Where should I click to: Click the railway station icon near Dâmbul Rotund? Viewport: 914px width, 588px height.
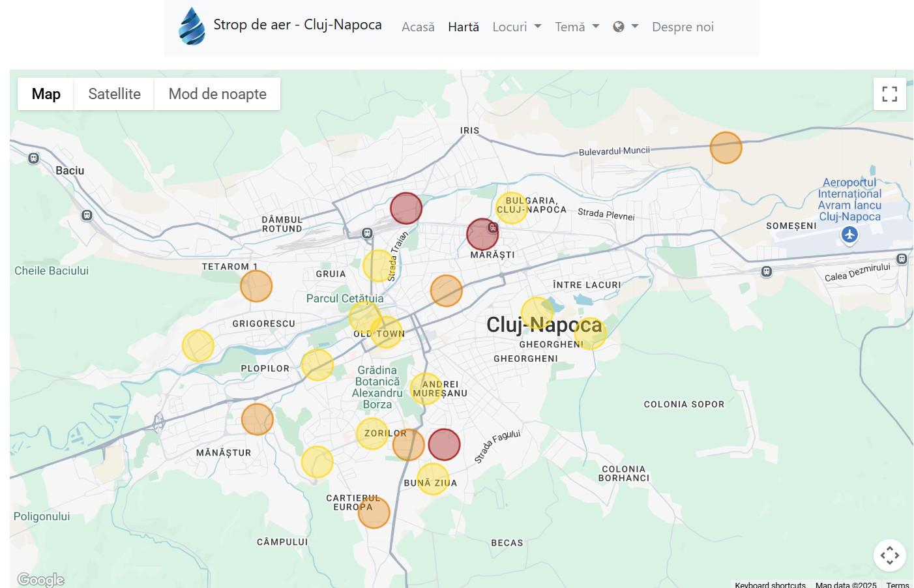(x=367, y=233)
